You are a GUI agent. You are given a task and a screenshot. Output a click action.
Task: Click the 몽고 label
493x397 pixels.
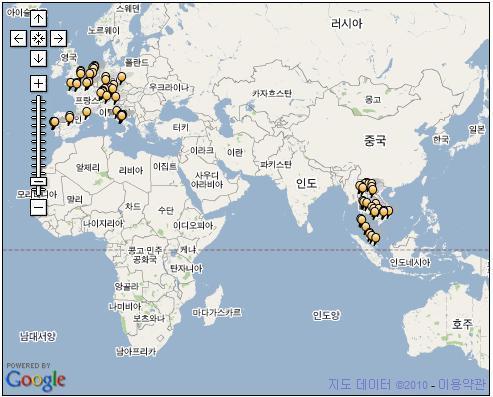point(373,99)
